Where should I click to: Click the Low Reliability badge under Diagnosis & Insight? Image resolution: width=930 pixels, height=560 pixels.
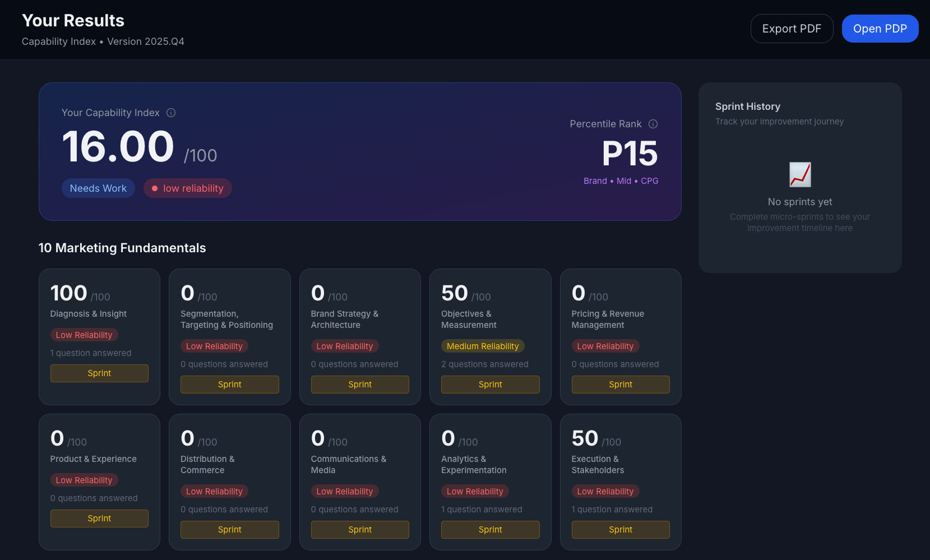[84, 335]
